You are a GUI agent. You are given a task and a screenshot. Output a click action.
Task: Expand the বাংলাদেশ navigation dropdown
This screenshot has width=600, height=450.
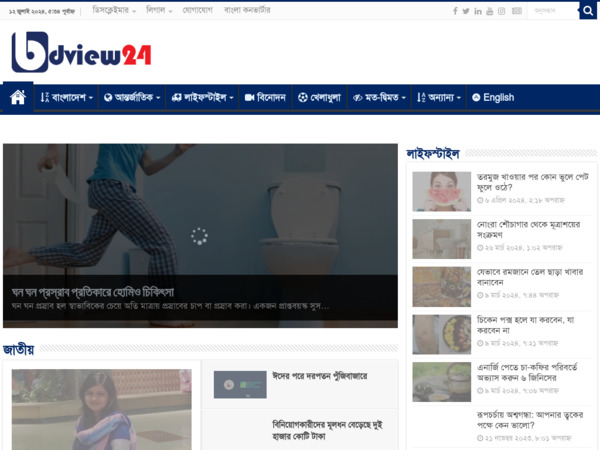(x=67, y=98)
